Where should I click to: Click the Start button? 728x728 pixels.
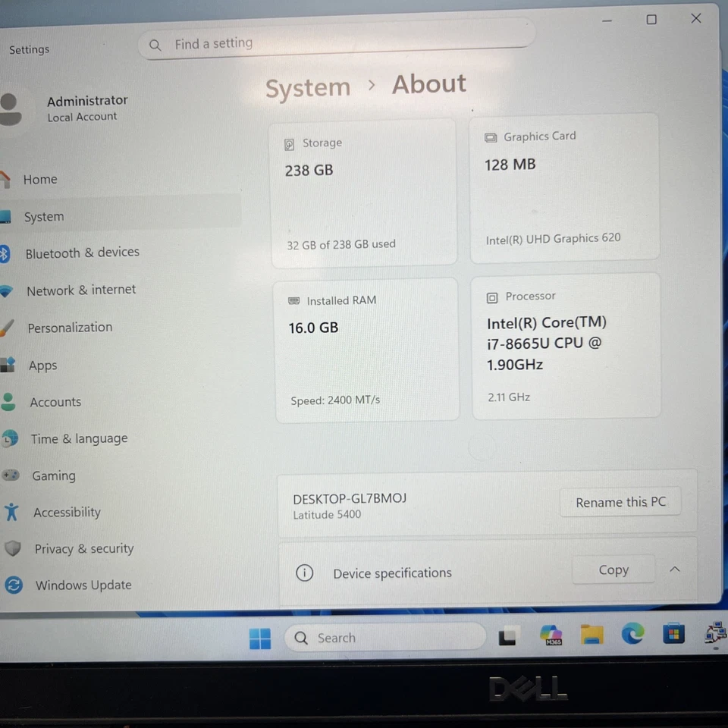coord(260,639)
